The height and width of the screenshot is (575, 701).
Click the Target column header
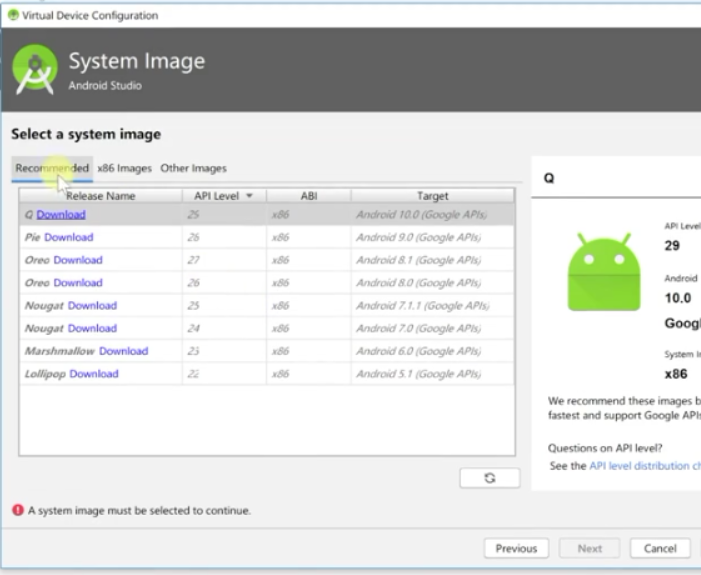coord(432,196)
